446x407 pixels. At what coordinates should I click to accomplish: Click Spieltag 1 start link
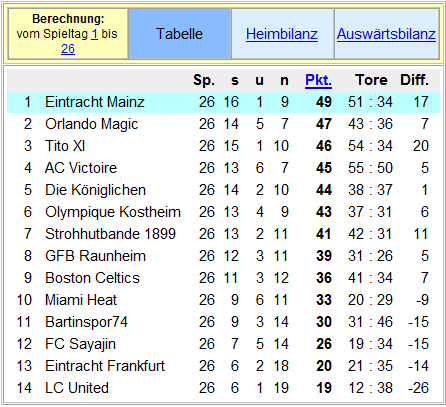[95, 34]
